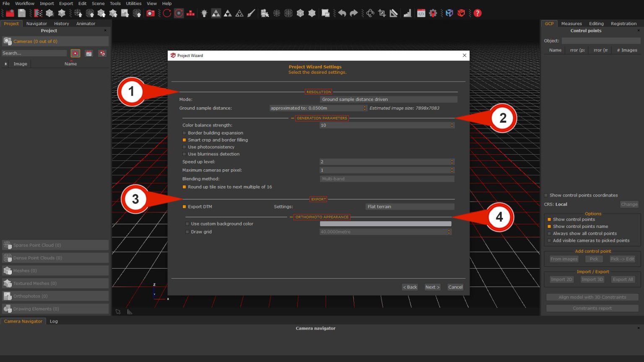This screenshot has height=362, width=644.
Task: Open the Workflow menu
Action: point(24,3)
